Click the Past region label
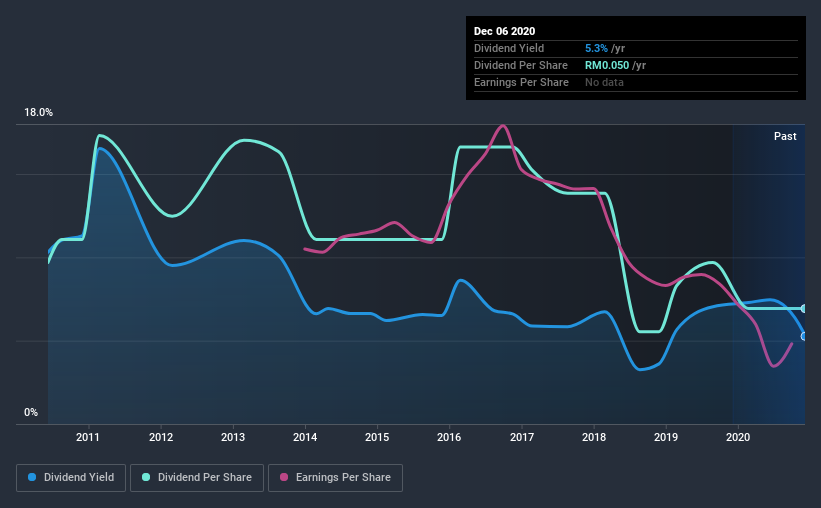Image resolution: width=821 pixels, height=508 pixels. pyautogui.click(x=785, y=136)
